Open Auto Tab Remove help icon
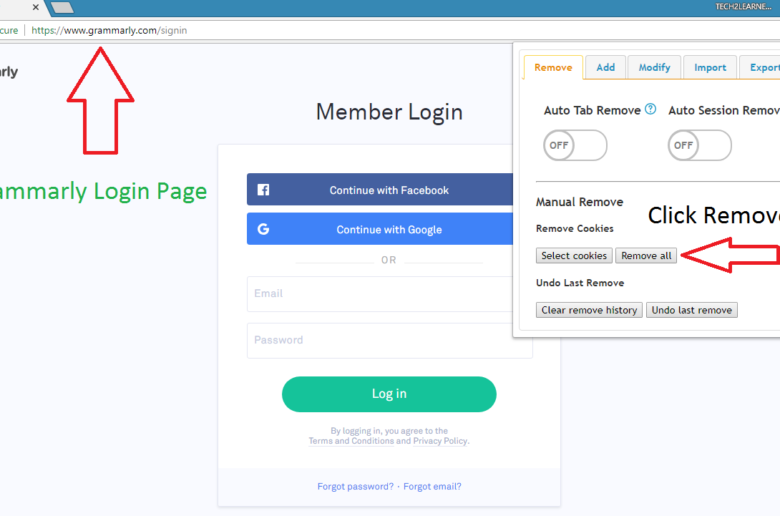 650,109
